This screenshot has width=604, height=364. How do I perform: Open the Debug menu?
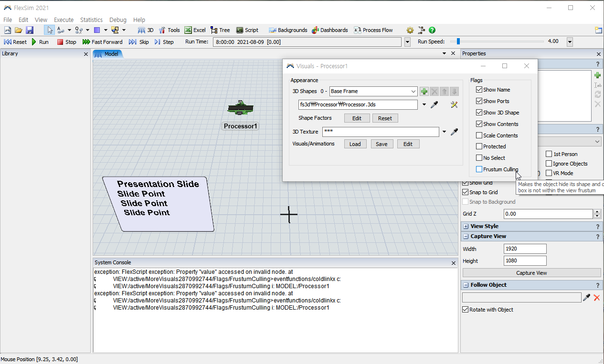pyautogui.click(x=118, y=20)
